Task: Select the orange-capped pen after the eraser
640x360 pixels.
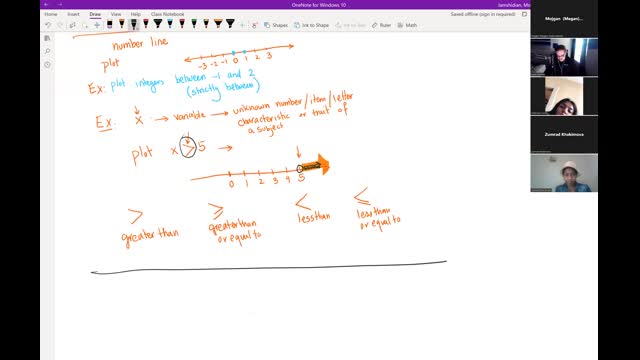Action: tap(122, 24)
